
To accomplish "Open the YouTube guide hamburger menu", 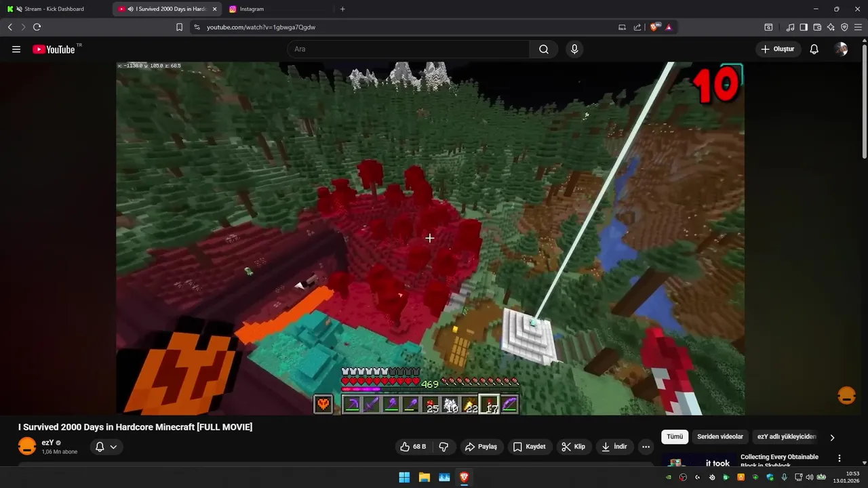I will tap(16, 49).
